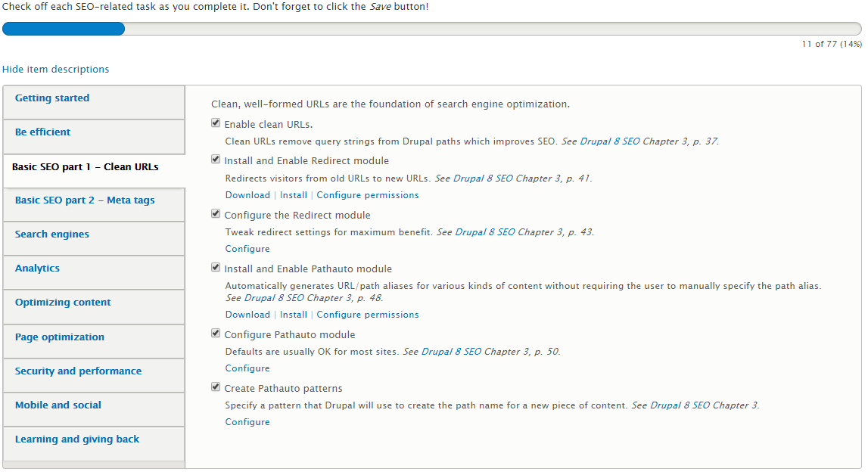Click Hide item descriptions link
Screen dimensions: 868x475
click(x=55, y=69)
